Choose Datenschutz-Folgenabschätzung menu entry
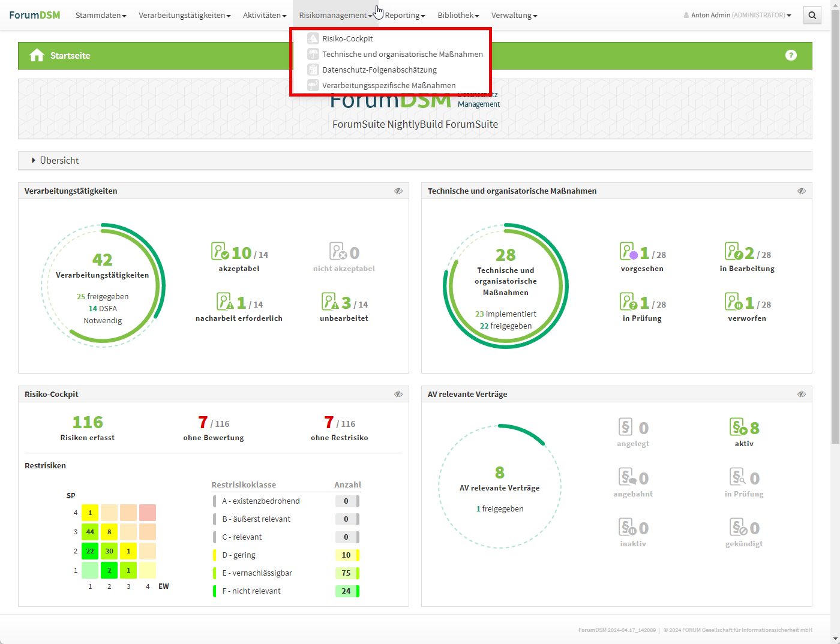840x644 pixels. pos(379,70)
